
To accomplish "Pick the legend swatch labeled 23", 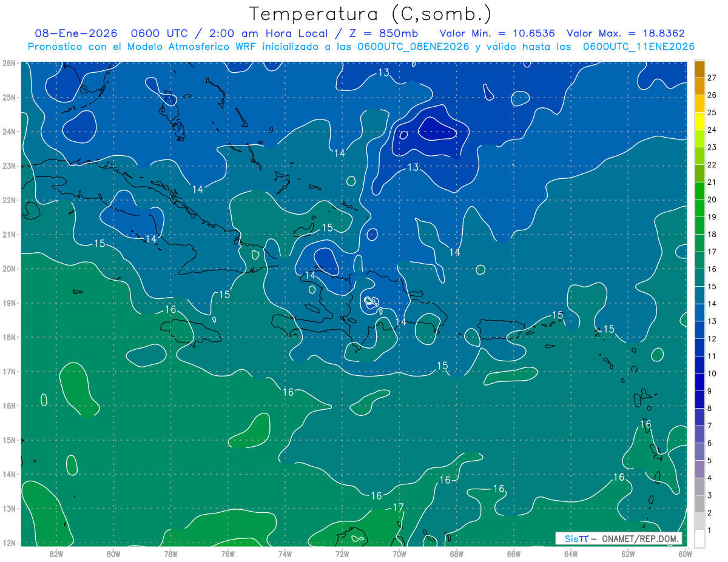I will pyautogui.click(x=699, y=139).
